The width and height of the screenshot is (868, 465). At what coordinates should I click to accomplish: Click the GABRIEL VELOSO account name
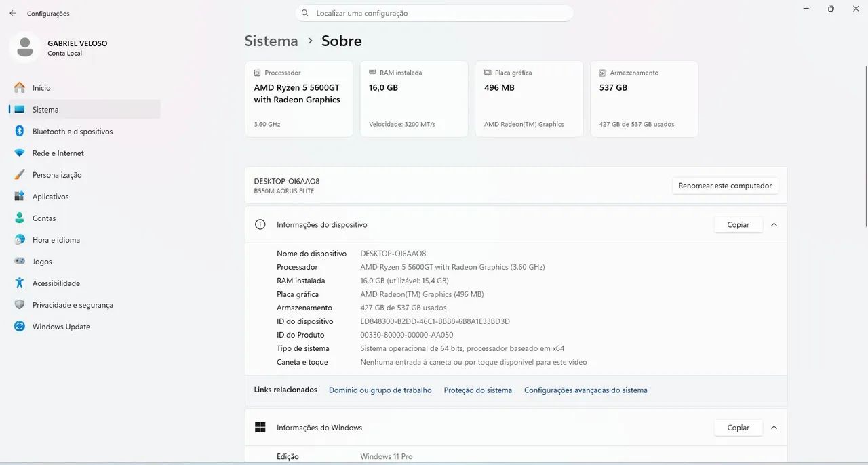pyautogui.click(x=77, y=43)
